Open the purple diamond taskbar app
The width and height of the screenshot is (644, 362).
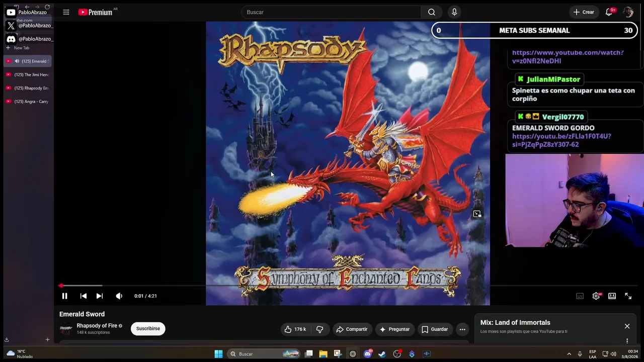click(412, 354)
